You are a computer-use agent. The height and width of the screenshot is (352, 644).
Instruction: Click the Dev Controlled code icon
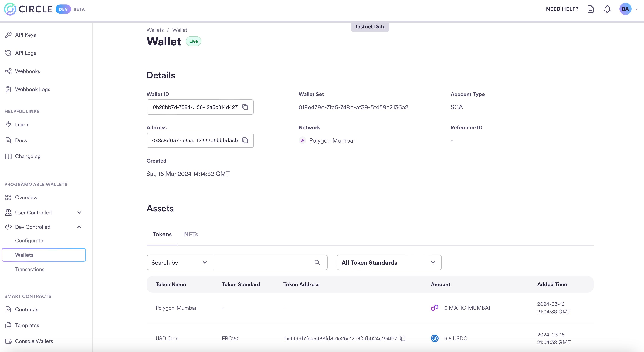(x=8, y=227)
